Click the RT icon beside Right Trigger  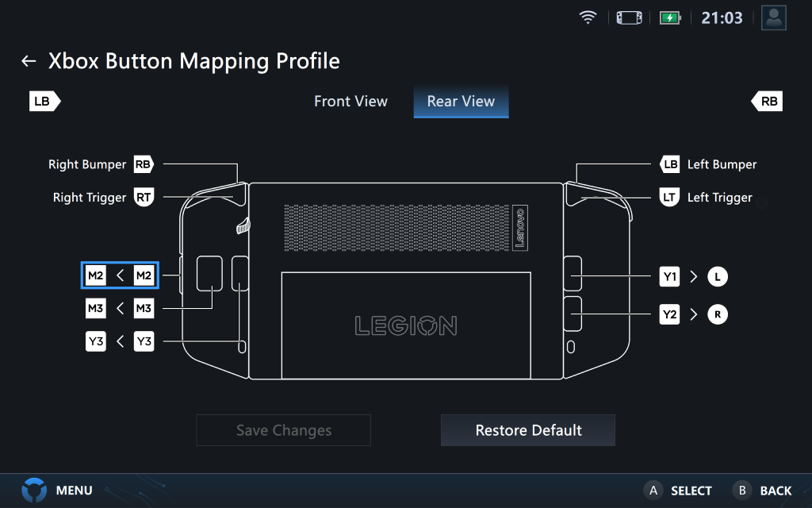143,198
